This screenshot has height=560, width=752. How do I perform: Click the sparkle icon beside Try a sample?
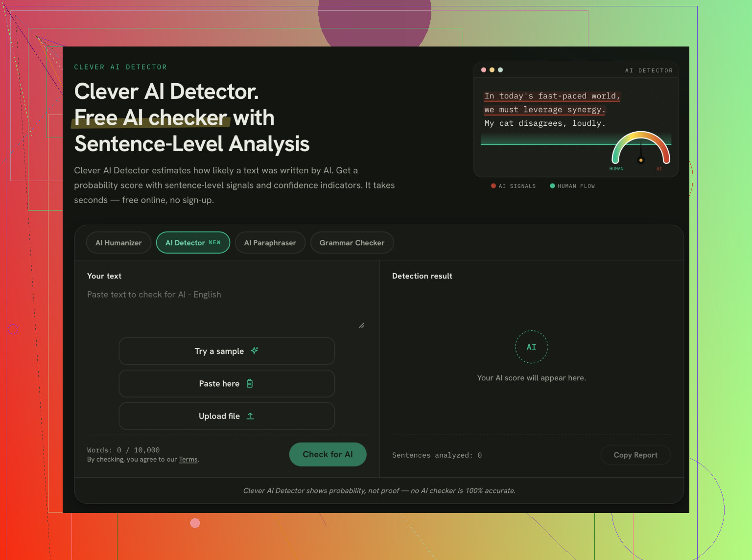[x=255, y=350]
